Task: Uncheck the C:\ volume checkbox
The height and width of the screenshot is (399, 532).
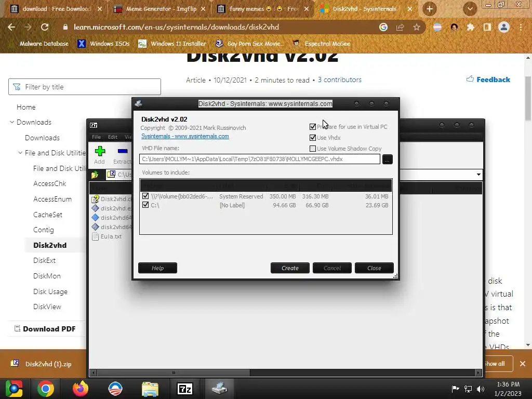Action: [x=145, y=205]
